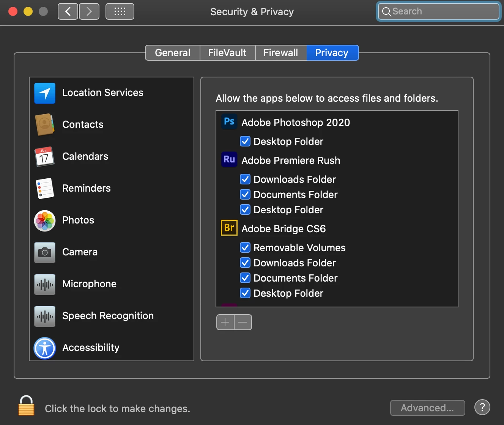Go forward with the right chevron button
Image resolution: width=504 pixels, height=425 pixels.
tap(89, 11)
